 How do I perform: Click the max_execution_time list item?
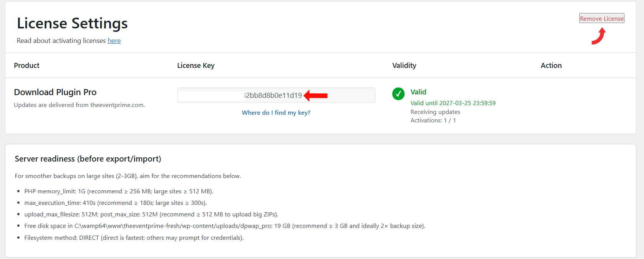pos(115,203)
